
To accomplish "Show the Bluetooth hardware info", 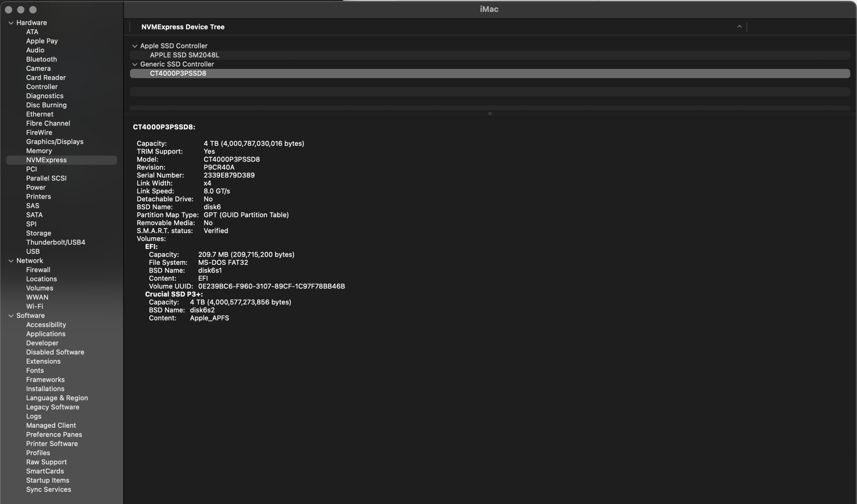I will [42, 59].
